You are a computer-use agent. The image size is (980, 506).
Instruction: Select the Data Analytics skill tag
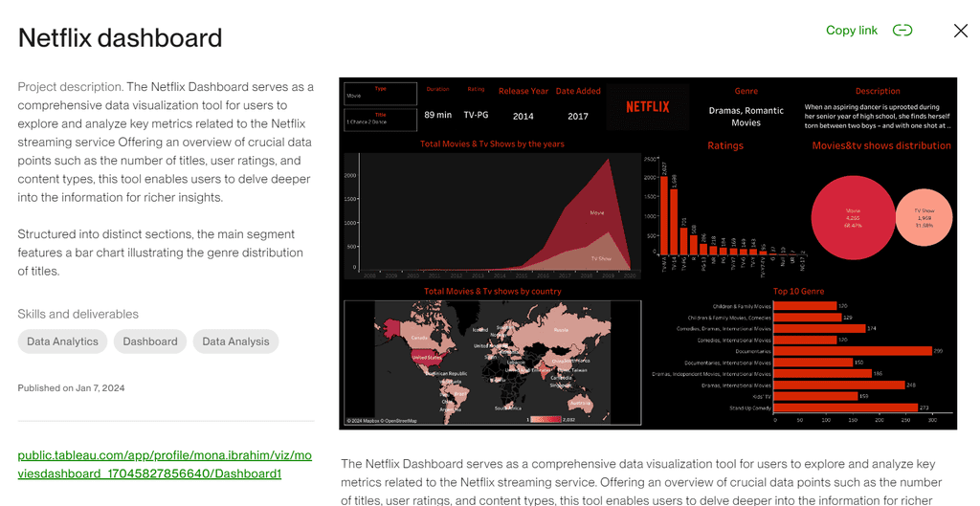[62, 341]
